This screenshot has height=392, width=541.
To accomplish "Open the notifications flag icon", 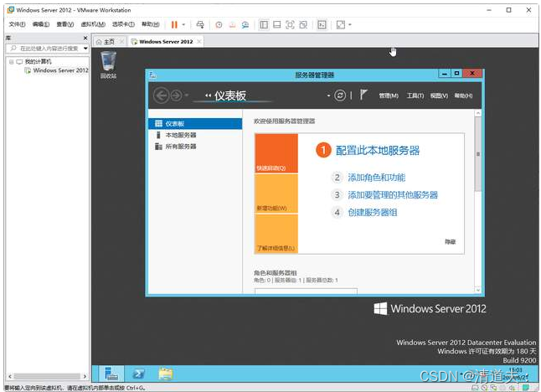I will tap(363, 95).
